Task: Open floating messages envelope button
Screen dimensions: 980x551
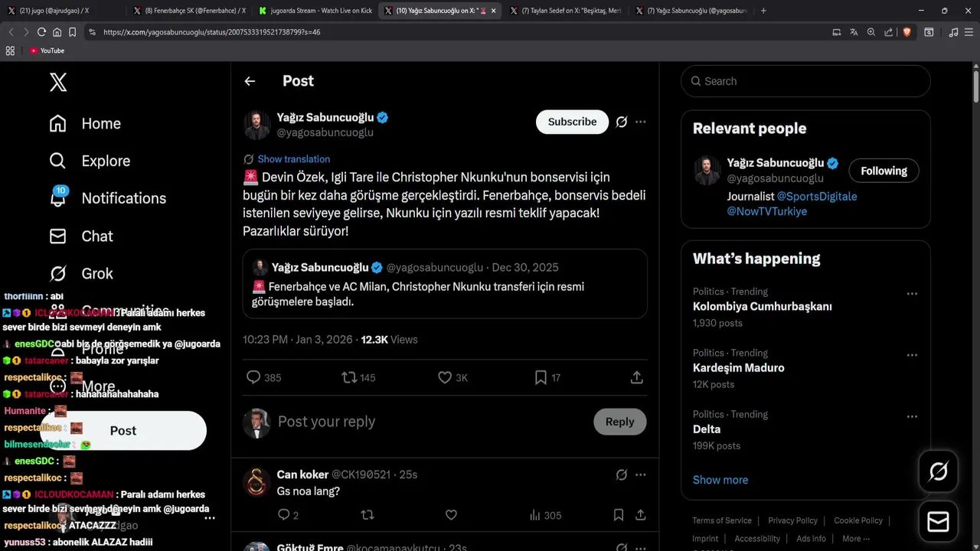Action: [x=938, y=522]
